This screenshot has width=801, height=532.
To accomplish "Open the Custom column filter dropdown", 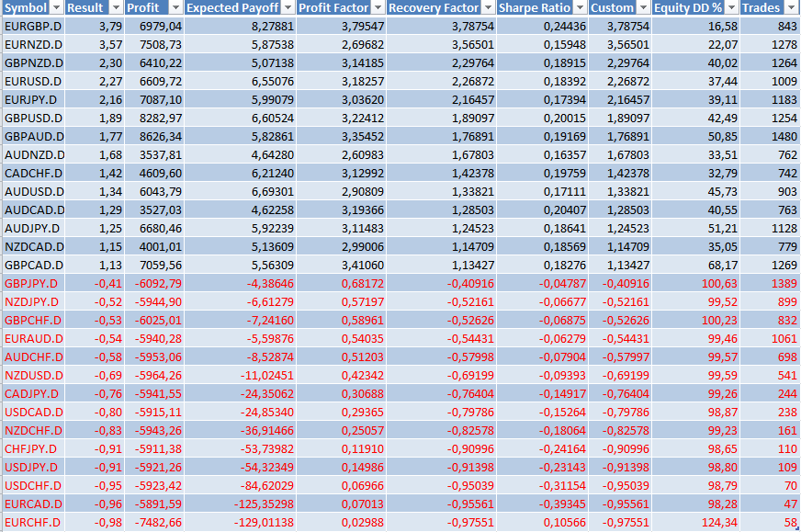I will tap(644, 7).
